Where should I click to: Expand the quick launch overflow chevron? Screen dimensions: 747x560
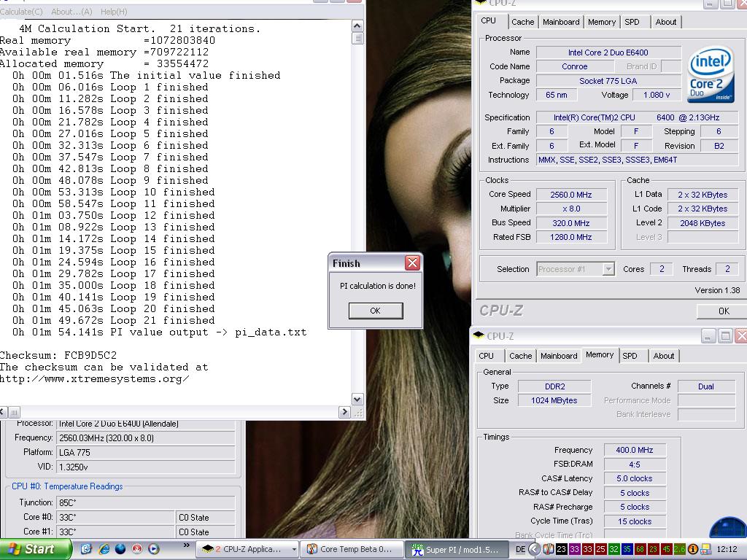tap(186, 545)
